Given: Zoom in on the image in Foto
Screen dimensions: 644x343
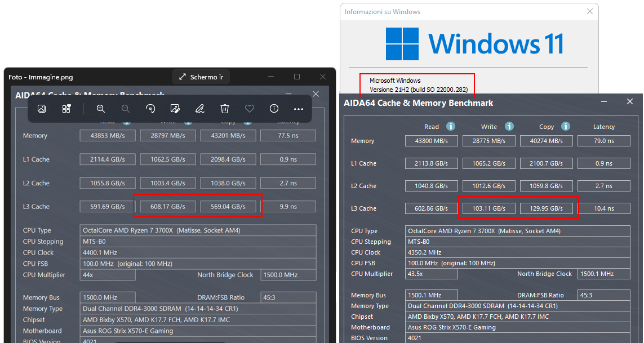Looking at the screenshot, I should 101,109.
